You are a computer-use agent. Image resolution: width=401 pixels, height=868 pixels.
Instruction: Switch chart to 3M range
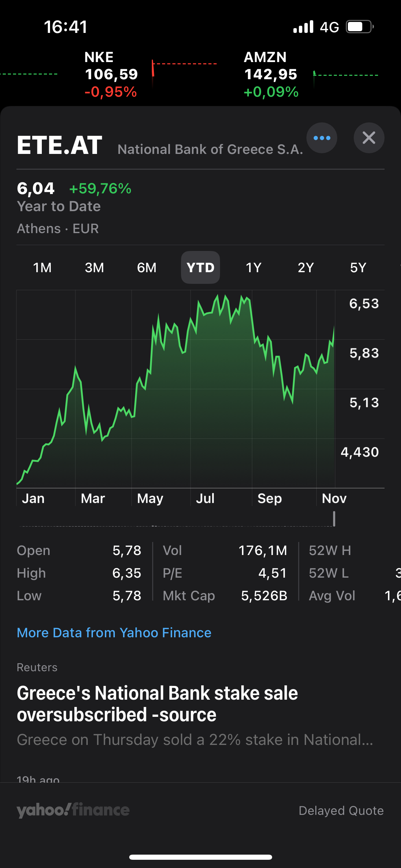pos(94,267)
